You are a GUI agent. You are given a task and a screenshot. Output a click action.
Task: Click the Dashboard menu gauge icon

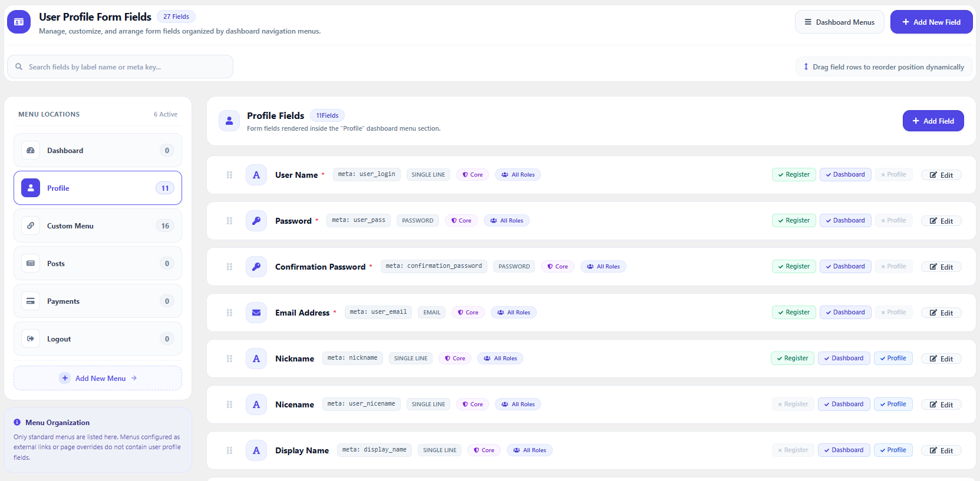click(x=31, y=150)
